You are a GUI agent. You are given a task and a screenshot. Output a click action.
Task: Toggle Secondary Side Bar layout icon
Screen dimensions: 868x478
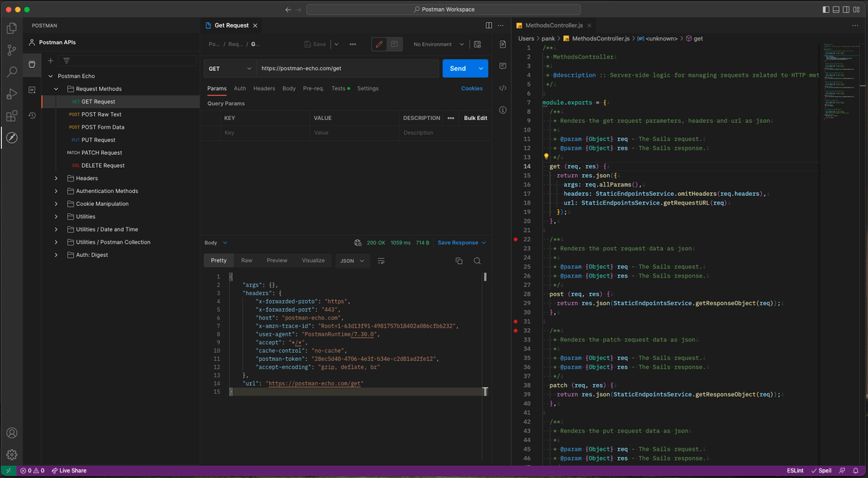click(847, 9)
